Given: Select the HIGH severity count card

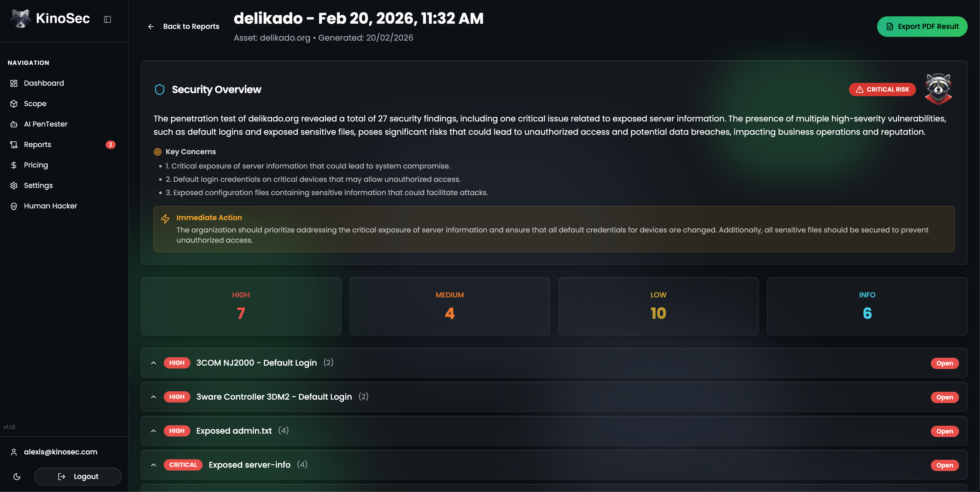Looking at the screenshot, I should point(241,306).
